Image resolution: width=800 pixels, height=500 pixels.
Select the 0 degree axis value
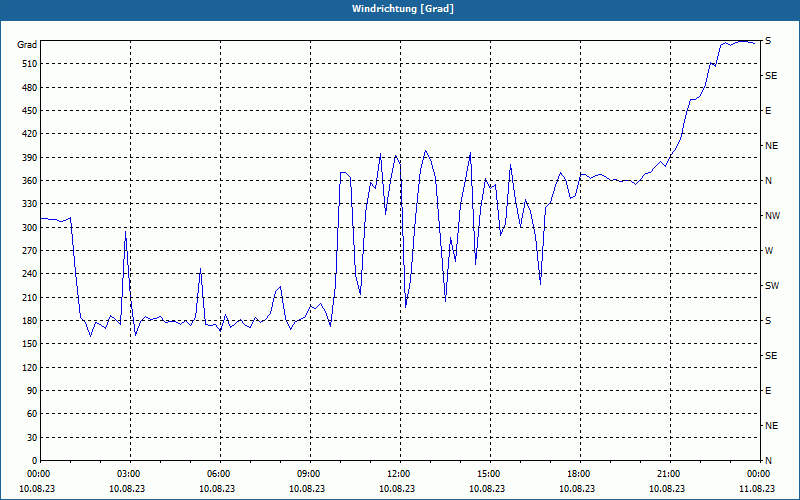click(x=34, y=461)
